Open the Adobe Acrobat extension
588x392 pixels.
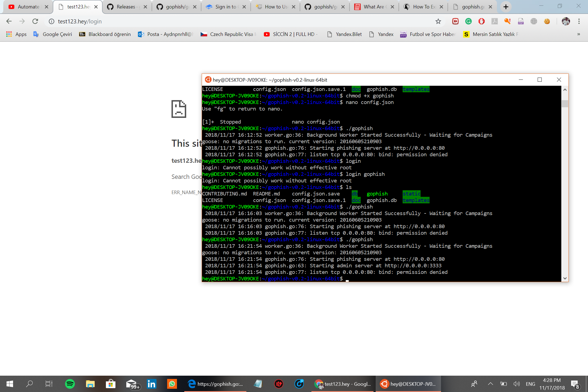click(495, 21)
